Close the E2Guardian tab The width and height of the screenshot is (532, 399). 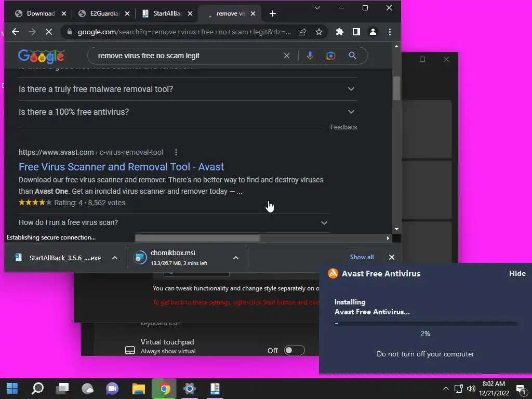[127, 14]
